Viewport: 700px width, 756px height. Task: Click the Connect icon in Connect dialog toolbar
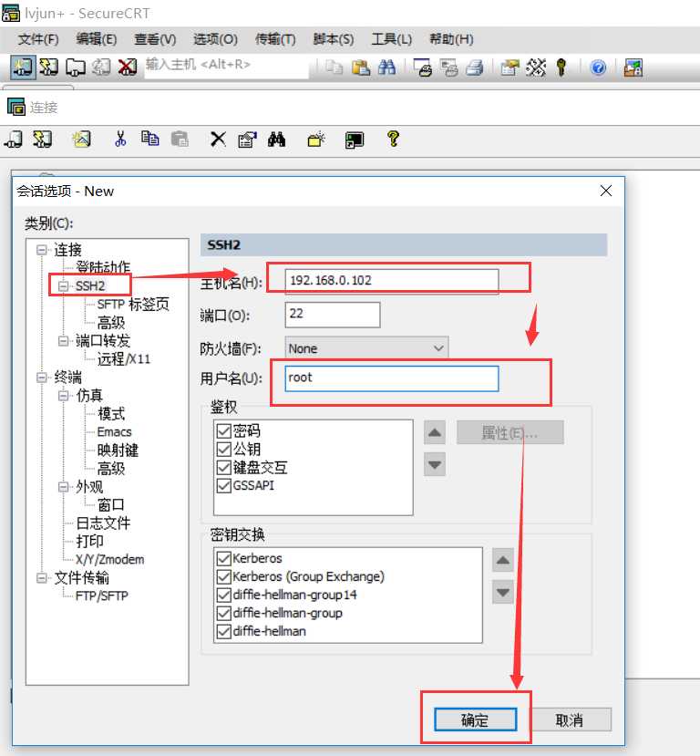click(14, 140)
